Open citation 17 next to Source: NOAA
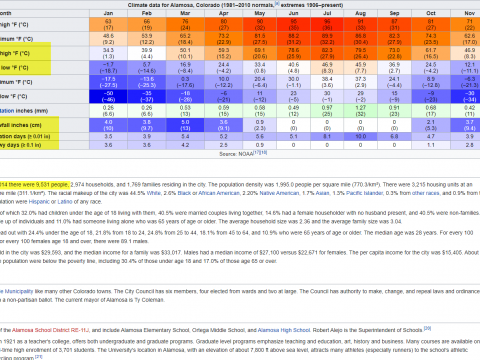This screenshot has width=480, height=360. click(x=257, y=152)
